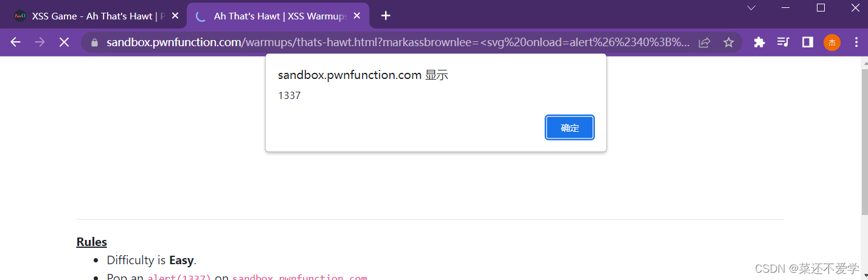This screenshot has height=280, width=868.
Task: Open the orange profile avatar
Action: 832,43
